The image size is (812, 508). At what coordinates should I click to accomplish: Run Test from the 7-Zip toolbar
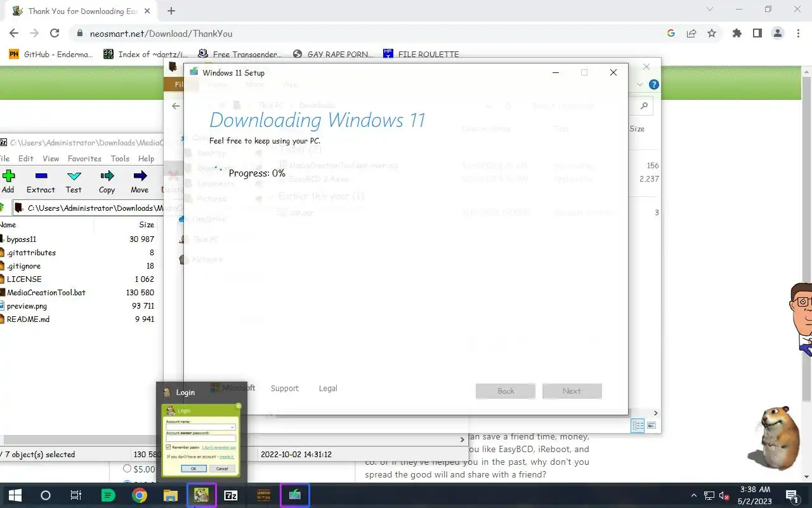pos(74,181)
